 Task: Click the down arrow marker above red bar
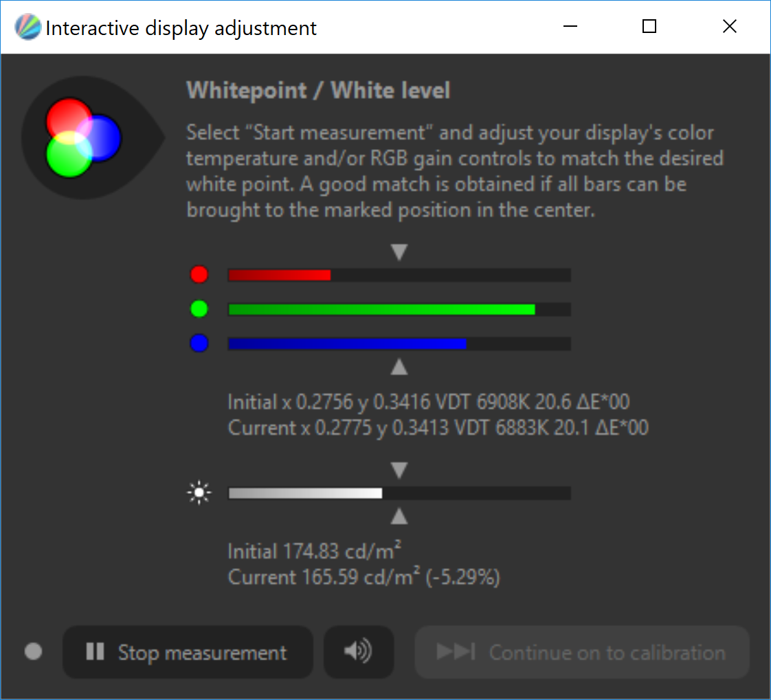(x=399, y=252)
